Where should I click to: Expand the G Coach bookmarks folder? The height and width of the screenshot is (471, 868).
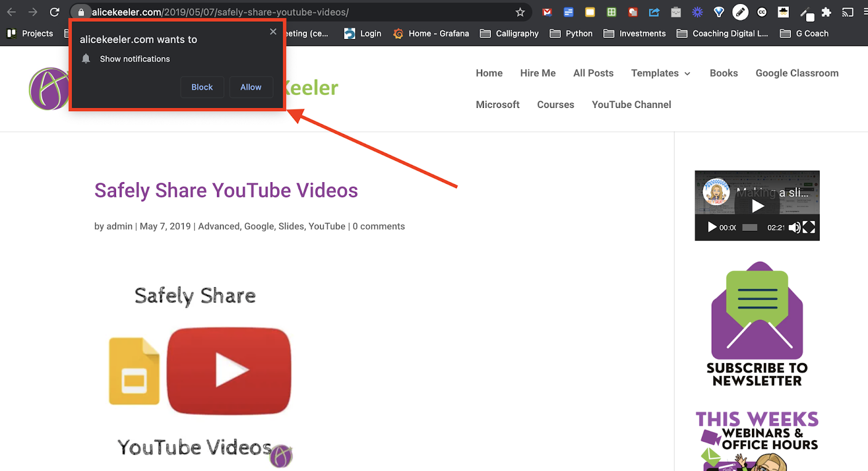[x=805, y=34]
